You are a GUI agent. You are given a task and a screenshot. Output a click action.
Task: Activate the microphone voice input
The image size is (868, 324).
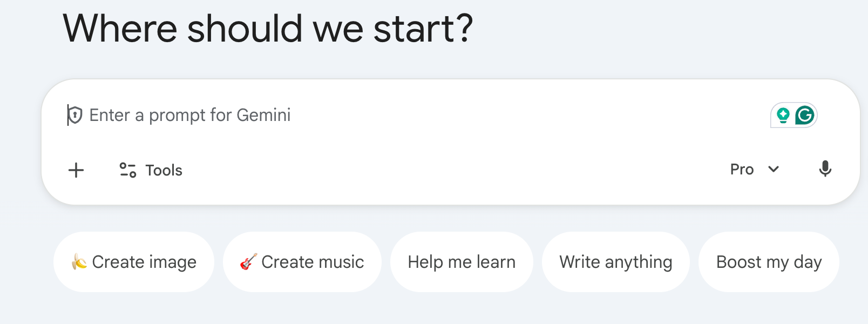[825, 169]
